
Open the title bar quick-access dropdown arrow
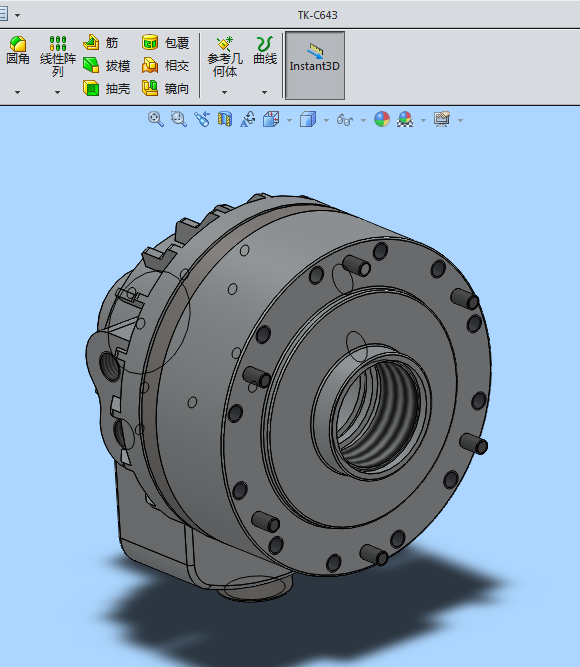click(x=17, y=15)
